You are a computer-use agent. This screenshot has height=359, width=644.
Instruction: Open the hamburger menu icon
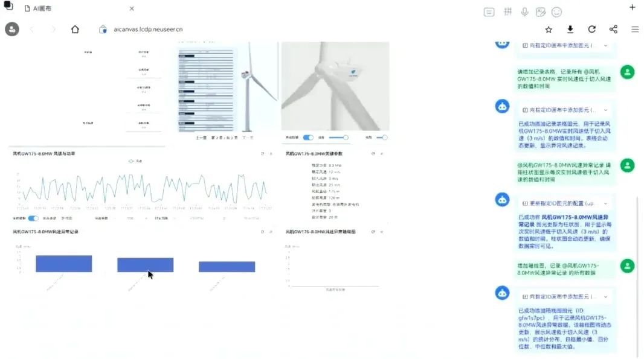(x=635, y=29)
